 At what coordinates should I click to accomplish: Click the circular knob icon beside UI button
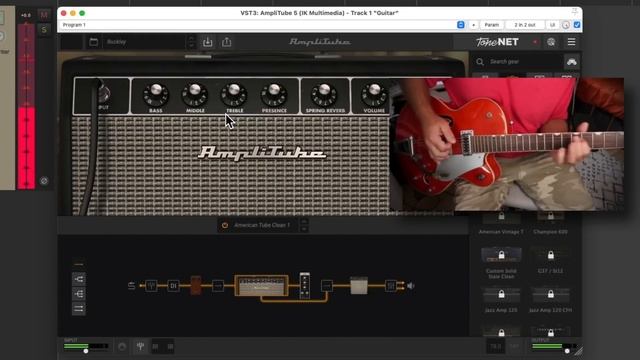click(566, 25)
